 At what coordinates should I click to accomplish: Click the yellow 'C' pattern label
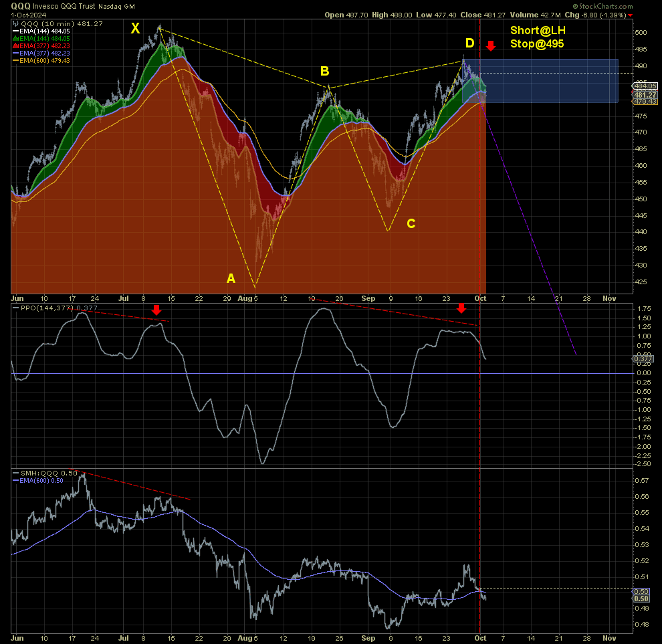click(x=411, y=223)
